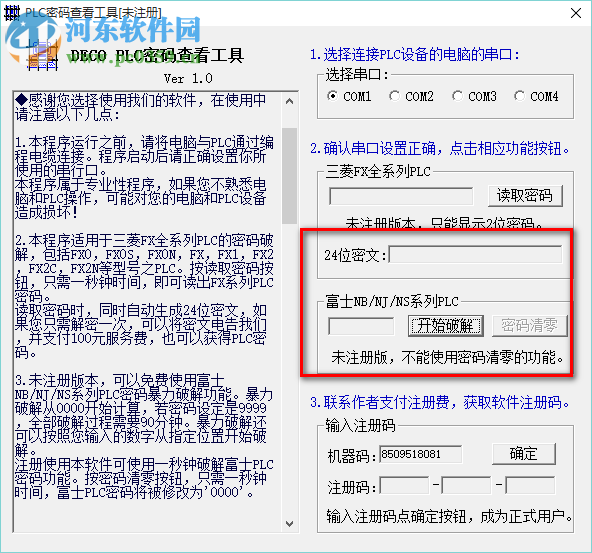Click the 密码清零 button
The image size is (592, 553).
click(x=529, y=326)
